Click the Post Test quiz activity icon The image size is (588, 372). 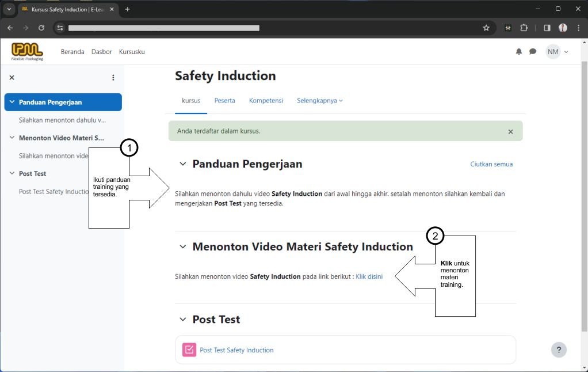(189, 350)
